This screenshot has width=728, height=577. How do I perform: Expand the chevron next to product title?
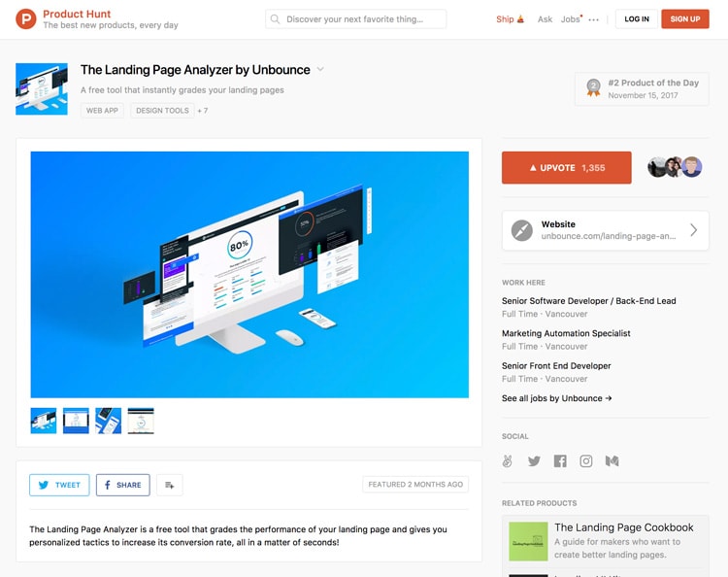pos(320,70)
